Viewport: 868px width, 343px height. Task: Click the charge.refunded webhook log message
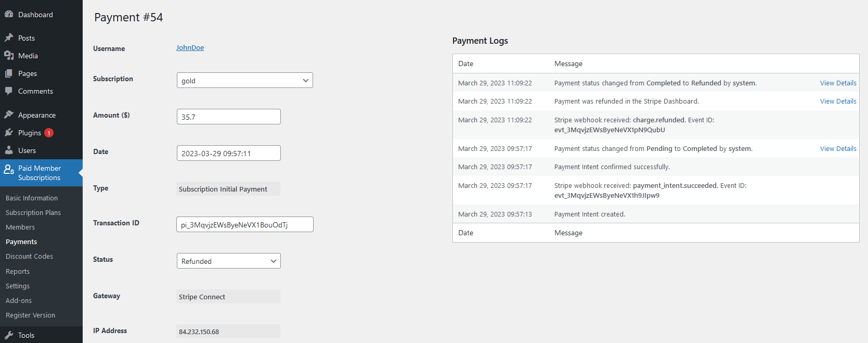click(634, 125)
